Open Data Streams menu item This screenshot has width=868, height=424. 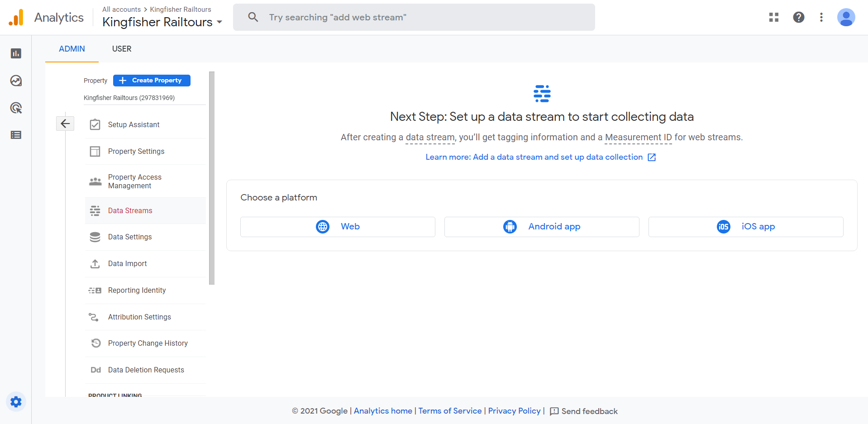point(145,210)
